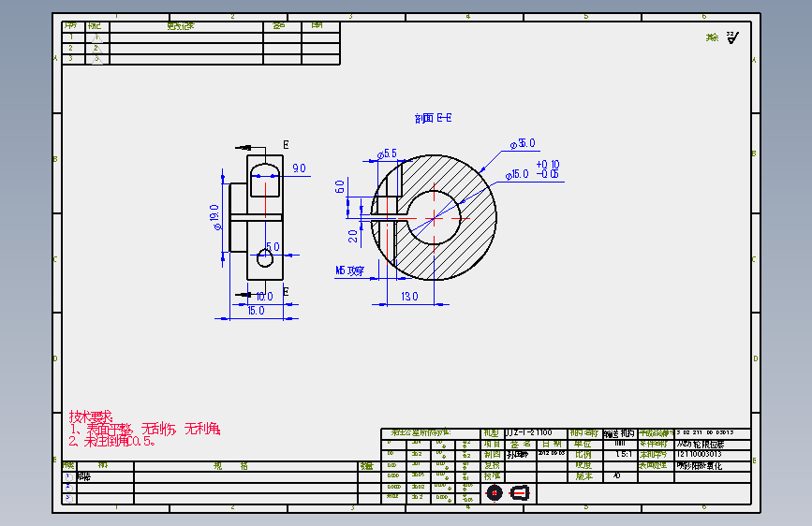Click the upper E section label
The width and height of the screenshot is (812, 526).
coord(286,144)
